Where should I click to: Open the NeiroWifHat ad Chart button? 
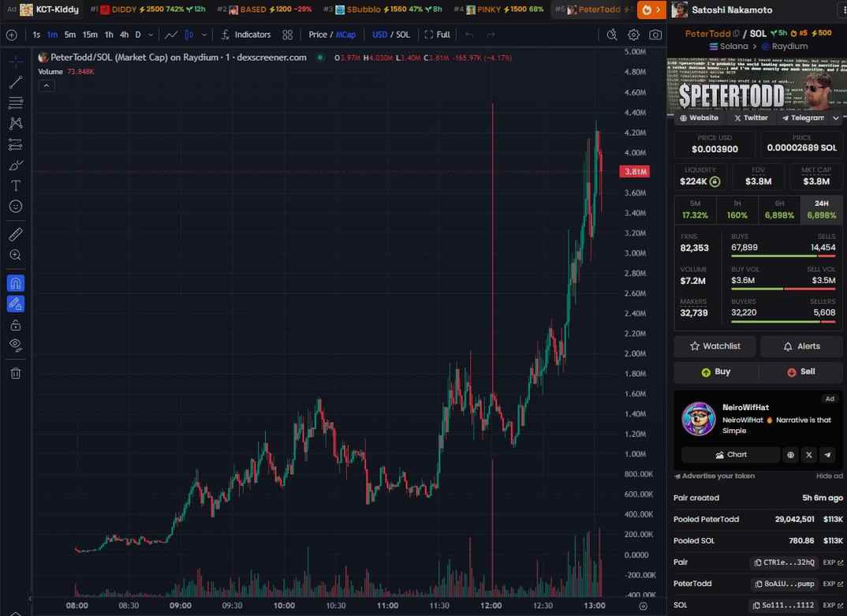click(730, 455)
